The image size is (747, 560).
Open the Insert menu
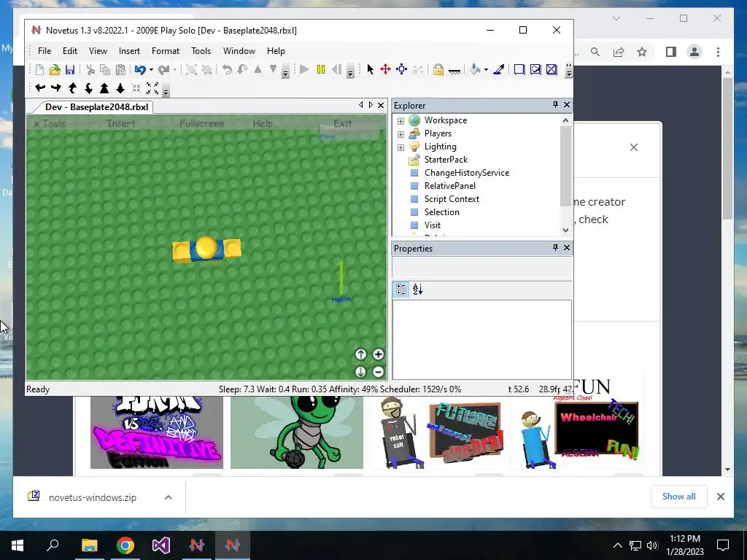click(x=129, y=51)
